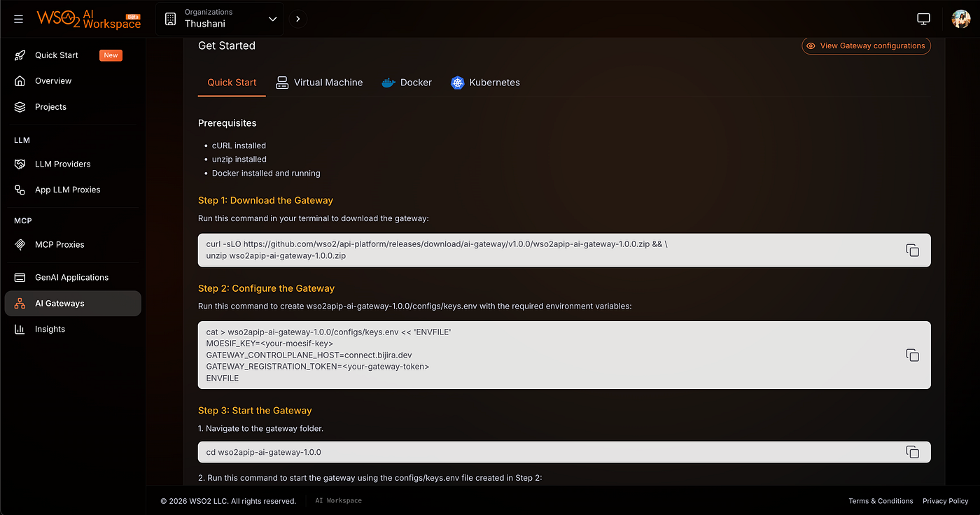Screen dimensions: 980x515
Task: Click the LLM Providers icon
Action: [20, 164]
